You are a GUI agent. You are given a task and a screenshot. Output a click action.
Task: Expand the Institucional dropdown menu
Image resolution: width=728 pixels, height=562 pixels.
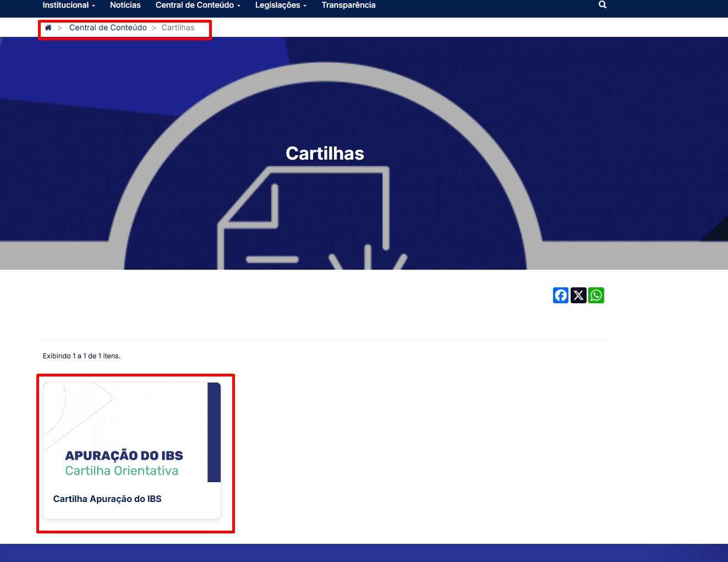point(68,4)
